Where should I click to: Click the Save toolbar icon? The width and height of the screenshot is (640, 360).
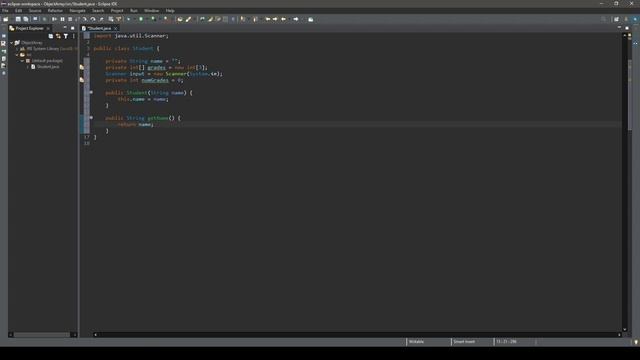[18, 19]
